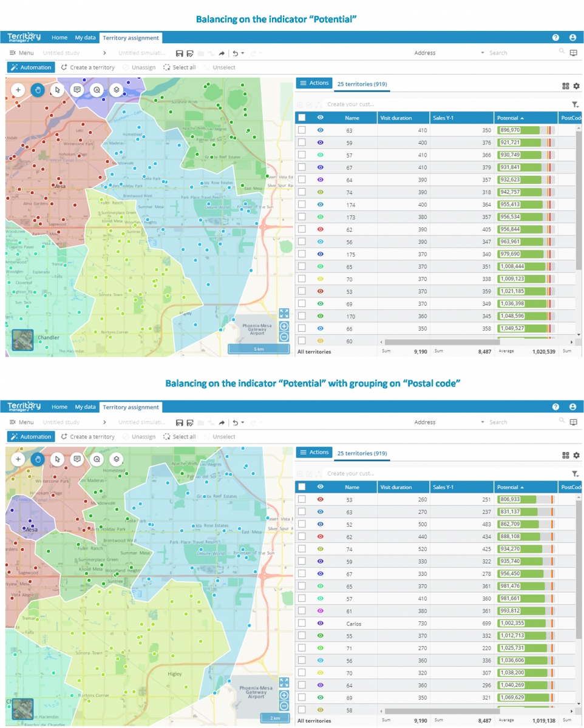Check the box for territory 174

pos(302,205)
